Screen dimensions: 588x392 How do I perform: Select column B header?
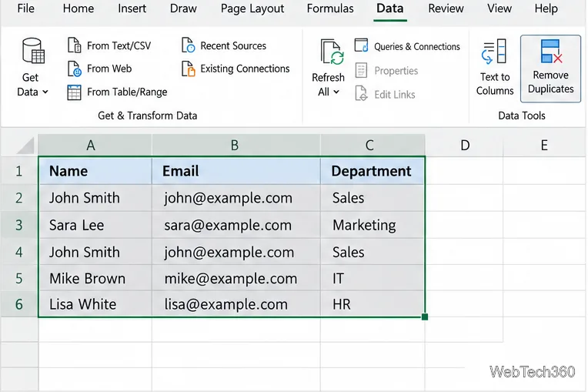(x=236, y=146)
